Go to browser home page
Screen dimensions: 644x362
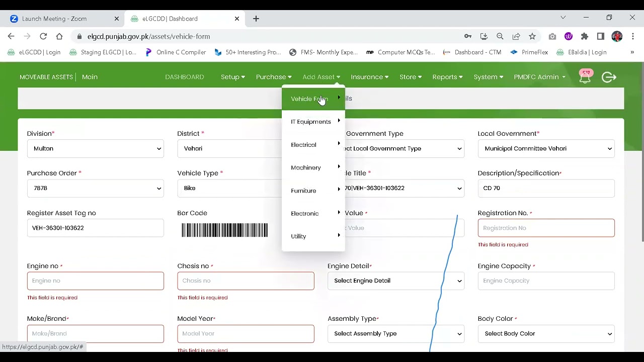(59, 36)
